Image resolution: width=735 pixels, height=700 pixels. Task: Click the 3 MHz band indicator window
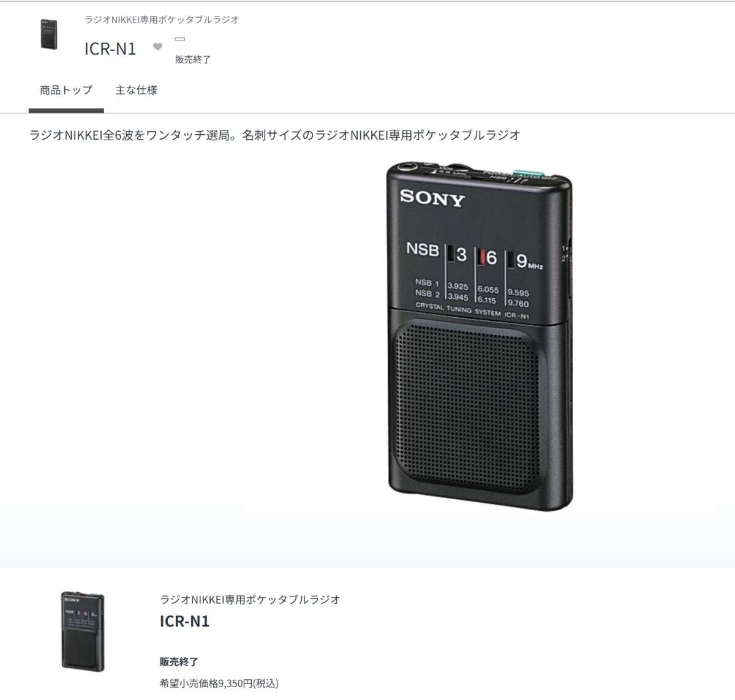click(450, 254)
